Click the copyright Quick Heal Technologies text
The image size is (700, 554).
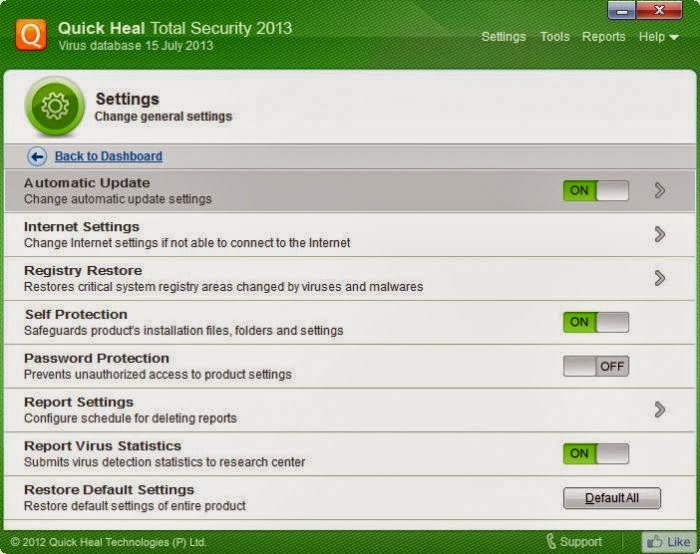click(108, 542)
